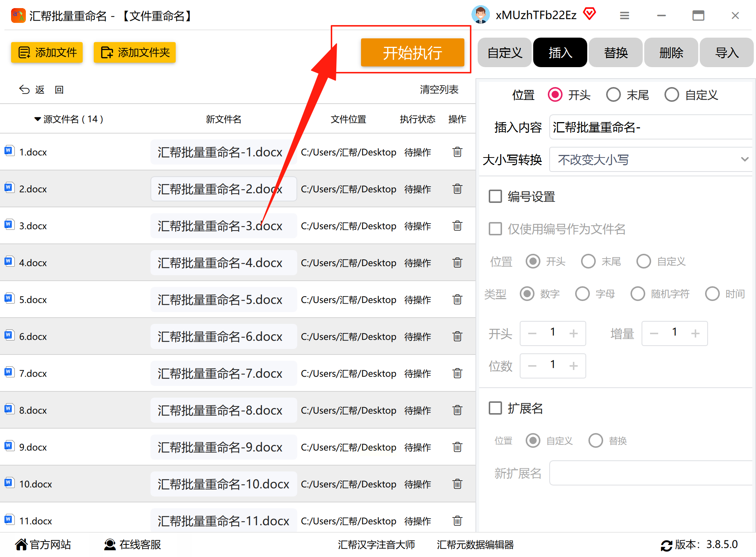Remove 9.docx using its trash icon
The image size is (756, 557).
[x=457, y=447]
